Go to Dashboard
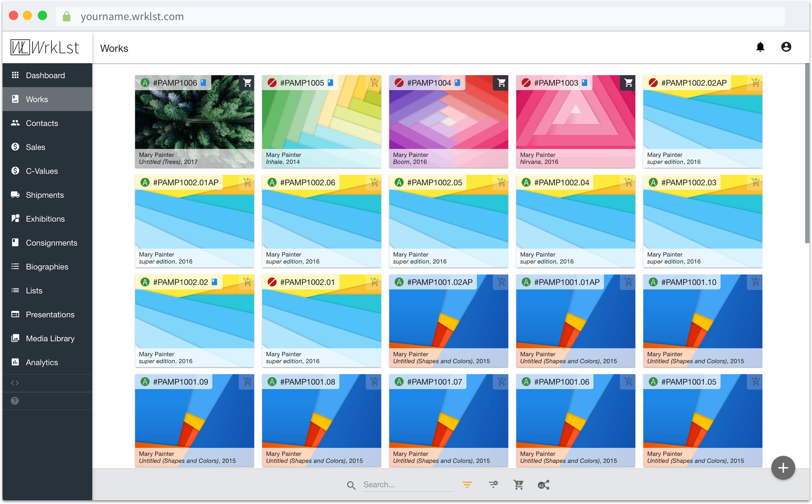 (47, 75)
